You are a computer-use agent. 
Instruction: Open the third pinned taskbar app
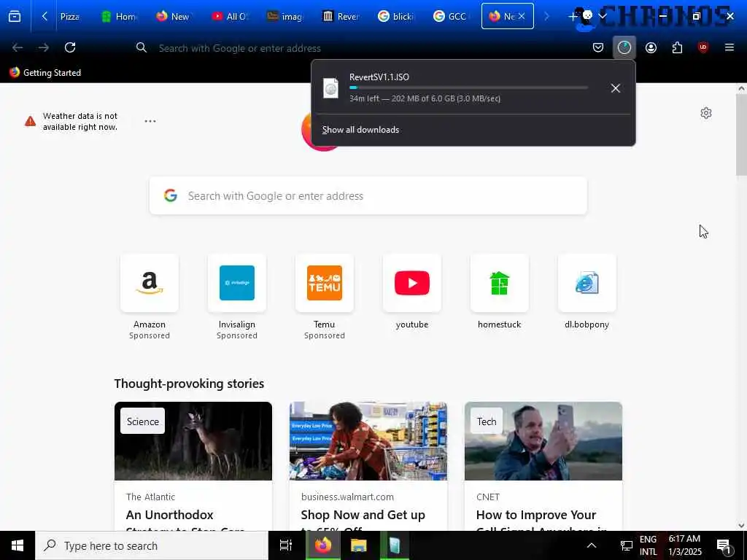395,545
